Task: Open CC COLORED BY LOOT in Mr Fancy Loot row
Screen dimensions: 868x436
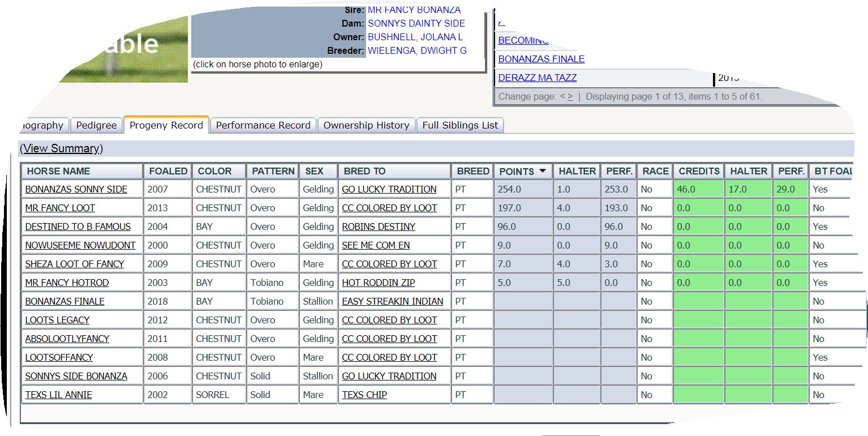Action: 389,208
